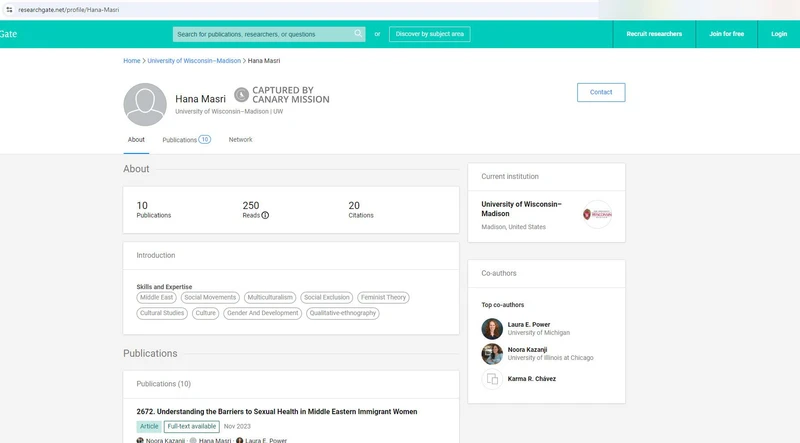Select the Cultural Studies skill tag

(x=162, y=313)
